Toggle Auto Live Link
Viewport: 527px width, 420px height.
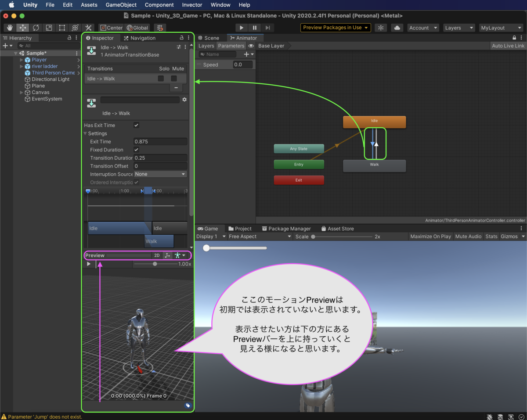click(x=508, y=46)
